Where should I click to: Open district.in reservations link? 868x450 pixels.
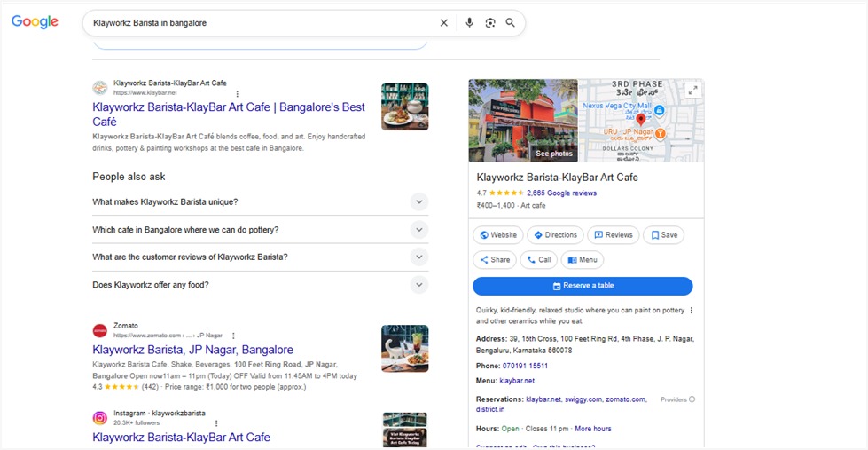click(490, 409)
